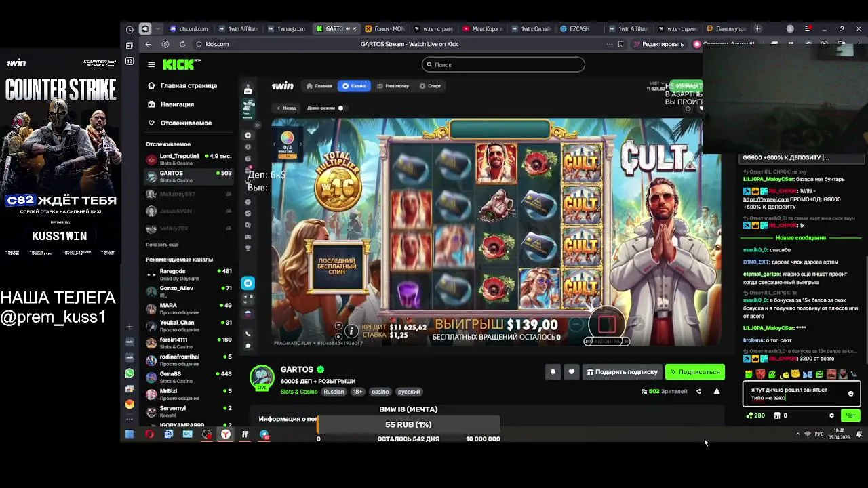
Task: Select the Free money tab in 1win
Action: click(x=393, y=86)
